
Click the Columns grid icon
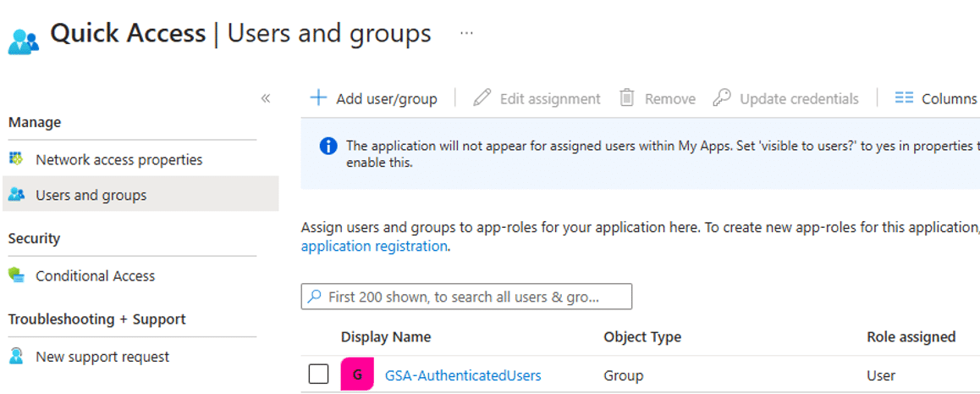coord(904,98)
